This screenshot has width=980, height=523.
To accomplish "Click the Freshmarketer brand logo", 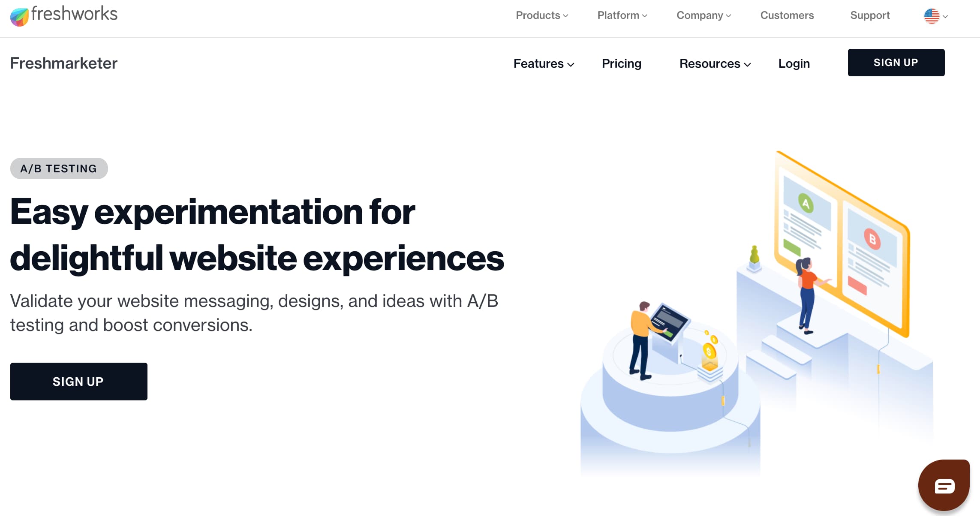I will click(x=63, y=63).
